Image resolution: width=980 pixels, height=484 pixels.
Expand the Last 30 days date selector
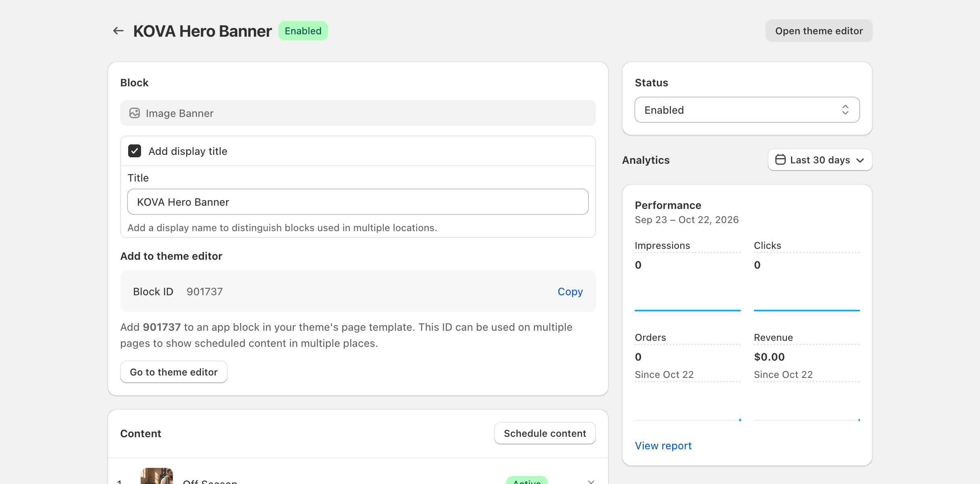(820, 160)
